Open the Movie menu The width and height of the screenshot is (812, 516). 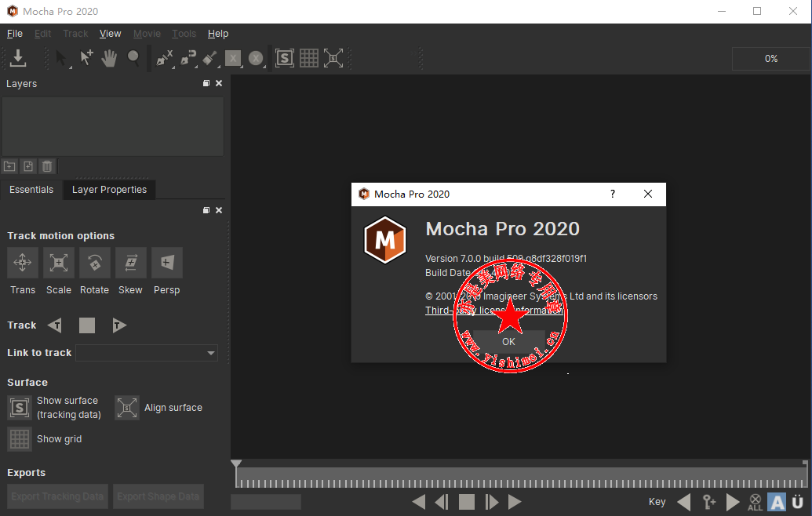tap(147, 34)
